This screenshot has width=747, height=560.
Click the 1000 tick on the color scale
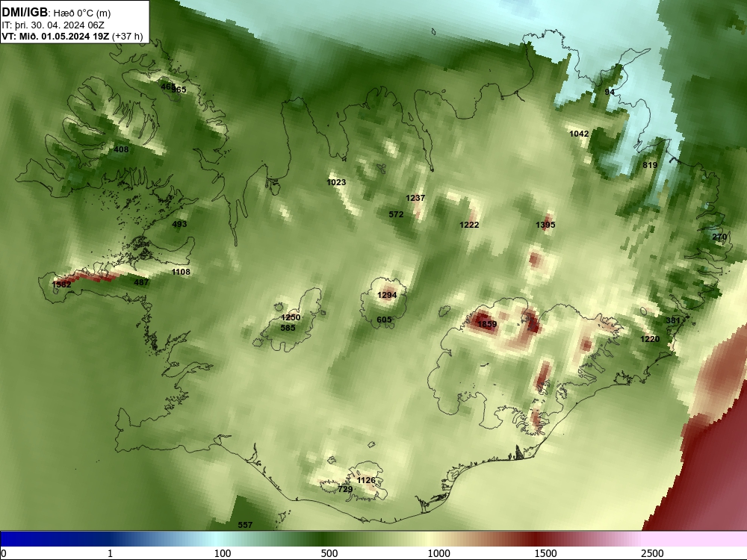(x=438, y=553)
